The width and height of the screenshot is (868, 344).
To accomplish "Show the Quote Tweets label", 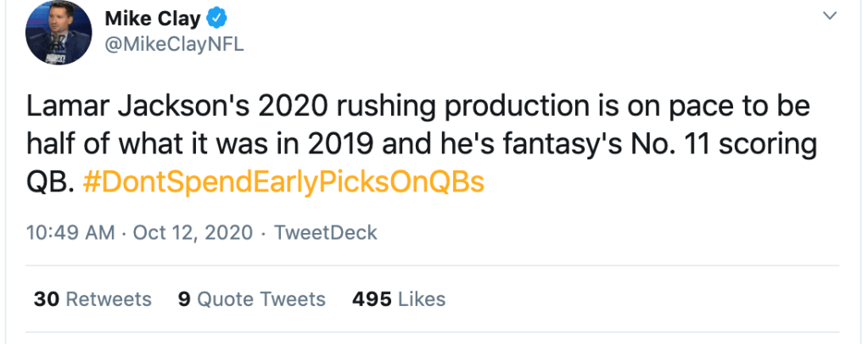I will [261, 299].
